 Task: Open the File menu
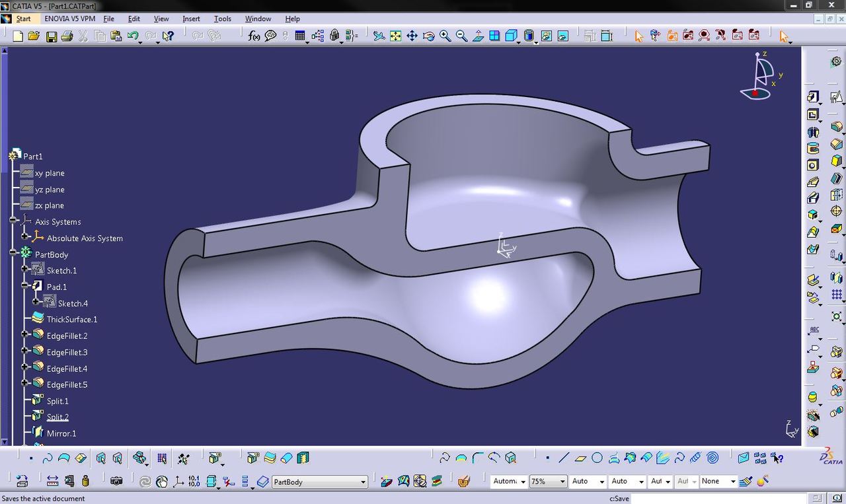coord(109,18)
